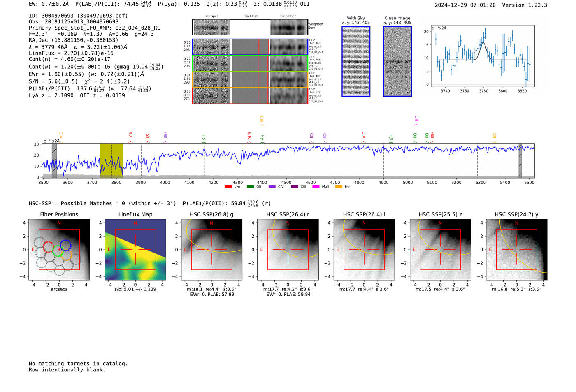Click the ID: 3004970693 text line
Screen dimensions: 576x392
78,16
